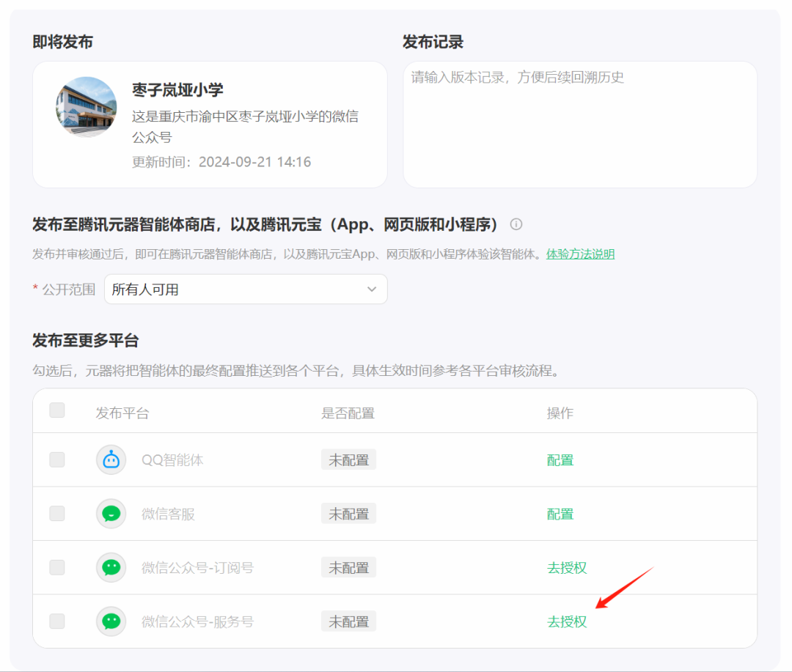
Task: Enable the 微信客服 row checkbox
Action: pyautogui.click(x=56, y=514)
